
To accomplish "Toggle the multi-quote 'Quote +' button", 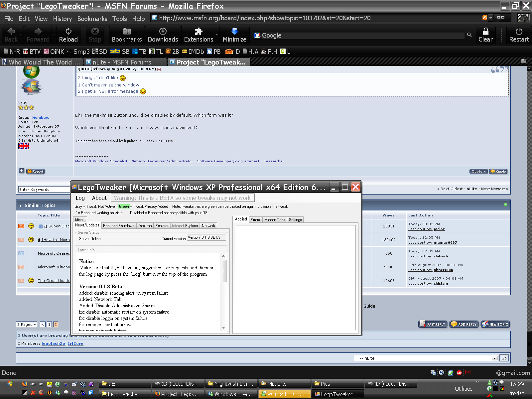I will [x=478, y=171].
